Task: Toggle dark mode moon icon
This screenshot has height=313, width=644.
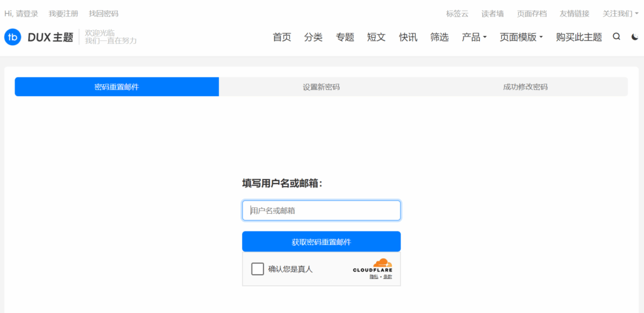Action: tap(635, 37)
